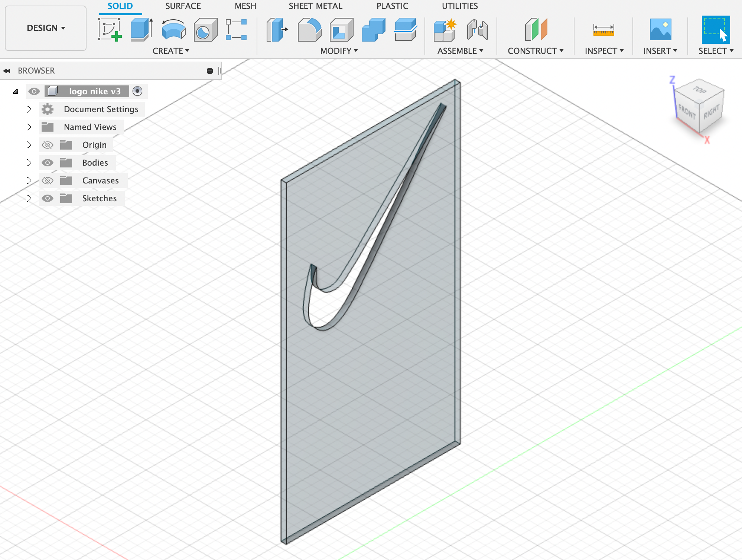Switch to the SOLID tab
Viewport: 742px width, 560px height.
point(120,6)
